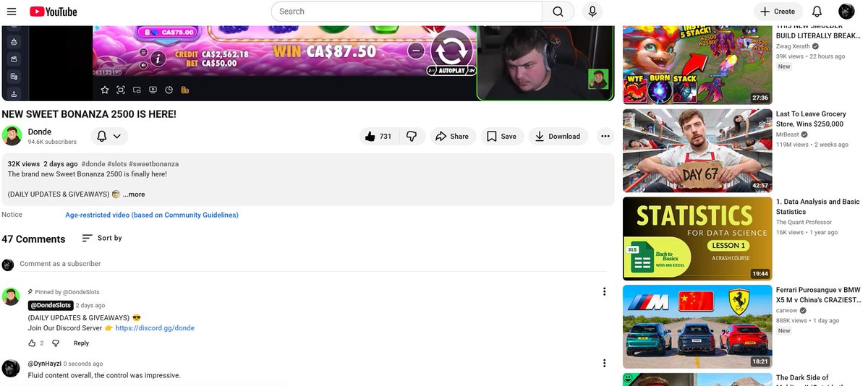Click the round spin arrows button in game
Viewport: 868px width, 386px height.
tap(452, 51)
